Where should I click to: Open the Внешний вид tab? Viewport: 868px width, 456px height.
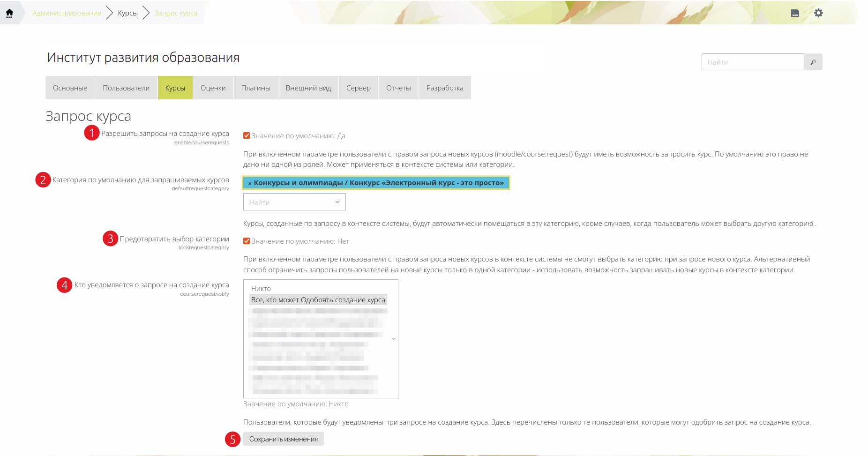click(308, 88)
